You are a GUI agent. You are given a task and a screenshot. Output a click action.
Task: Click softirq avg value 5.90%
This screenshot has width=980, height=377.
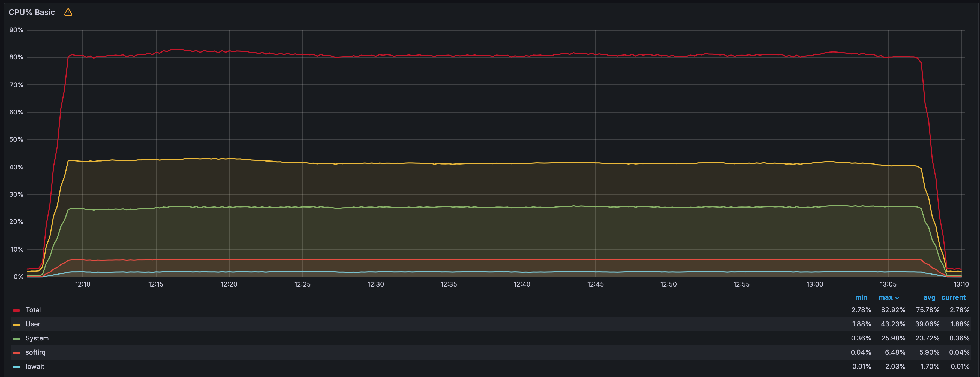pos(929,352)
